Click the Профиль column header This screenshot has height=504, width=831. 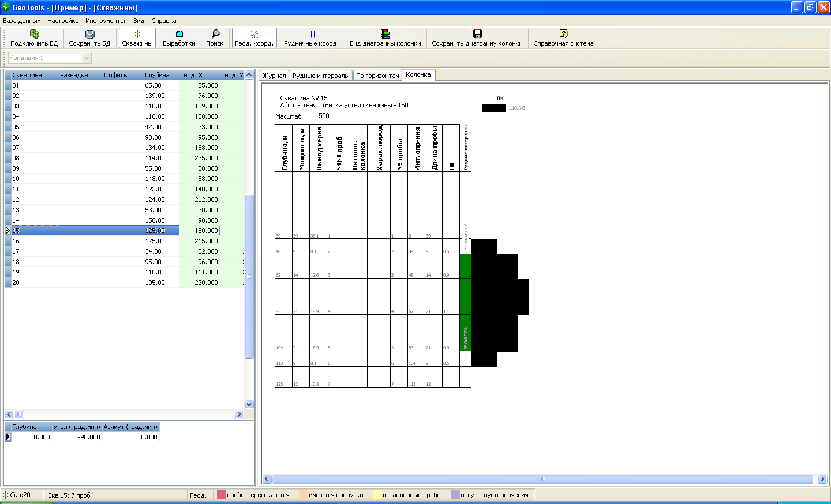point(121,75)
